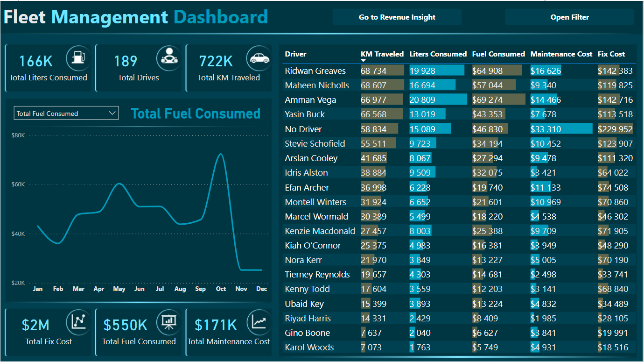The height and width of the screenshot is (362, 644).
Task: Sort by Maintenance Cost column header
Action: [x=561, y=54]
